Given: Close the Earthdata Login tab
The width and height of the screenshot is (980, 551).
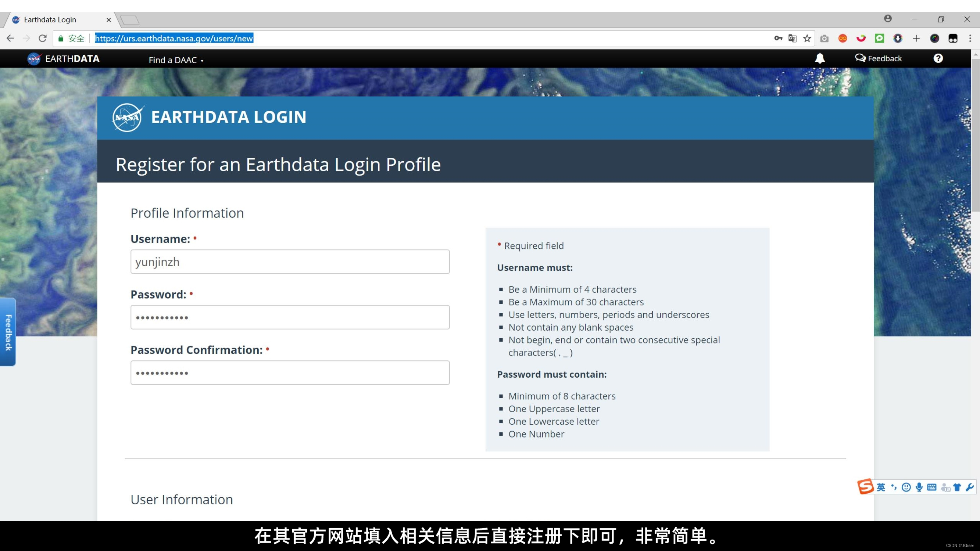Looking at the screenshot, I should click(108, 20).
